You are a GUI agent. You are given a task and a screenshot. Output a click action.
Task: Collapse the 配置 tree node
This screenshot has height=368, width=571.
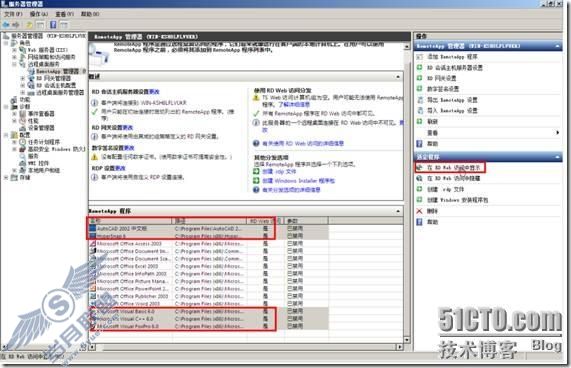6,135
